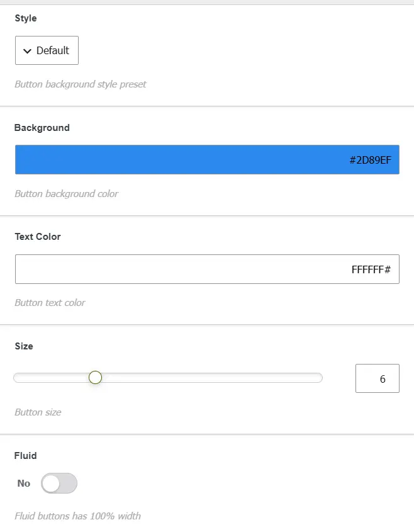
Task: Click the Button text color description
Action: pyautogui.click(x=50, y=303)
